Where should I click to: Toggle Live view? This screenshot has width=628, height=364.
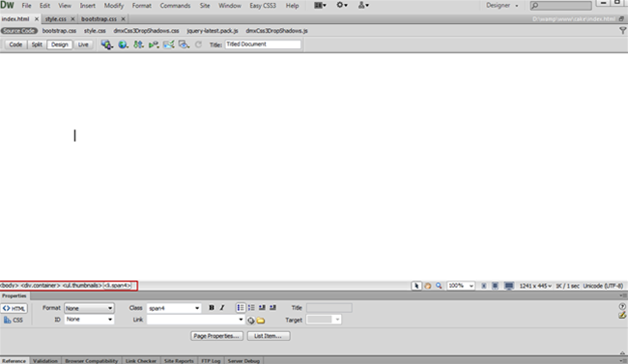[x=83, y=44]
